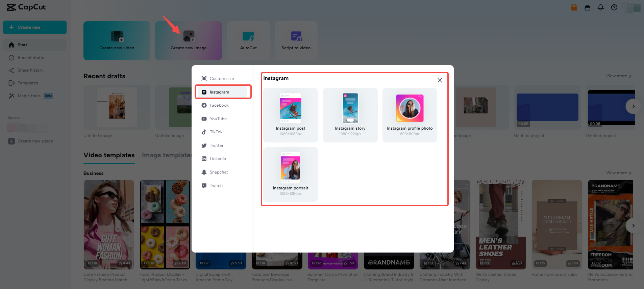Open the Men's Accessories Freedom template thumbnail
This screenshot has height=289, width=644.
(610, 225)
